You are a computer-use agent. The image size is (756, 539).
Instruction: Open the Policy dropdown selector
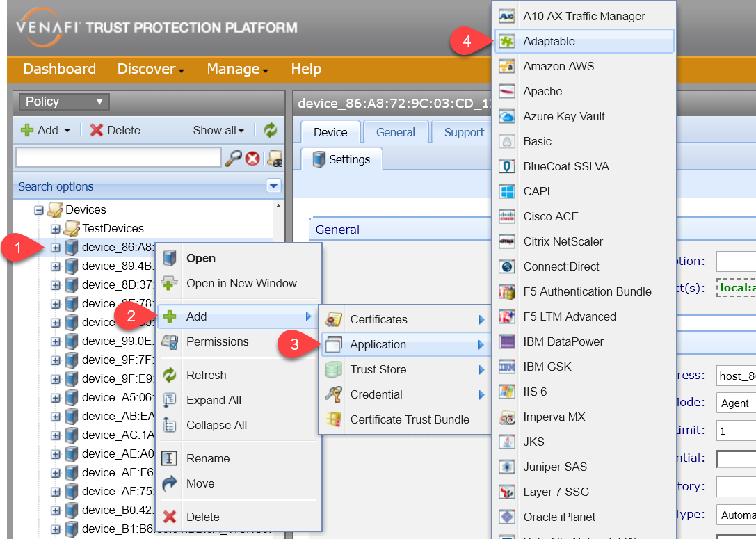pyautogui.click(x=64, y=102)
